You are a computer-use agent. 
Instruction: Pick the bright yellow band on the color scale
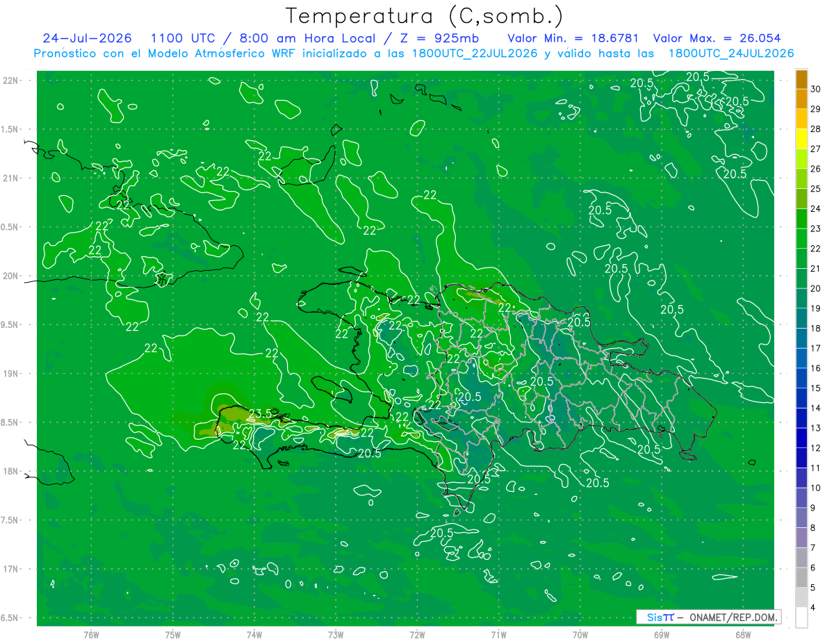(801, 139)
